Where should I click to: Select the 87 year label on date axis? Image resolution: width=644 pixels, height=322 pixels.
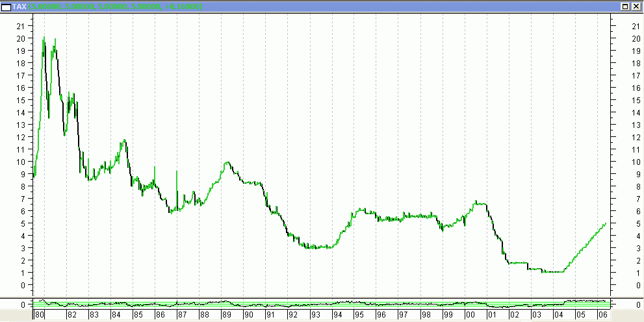click(183, 315)
